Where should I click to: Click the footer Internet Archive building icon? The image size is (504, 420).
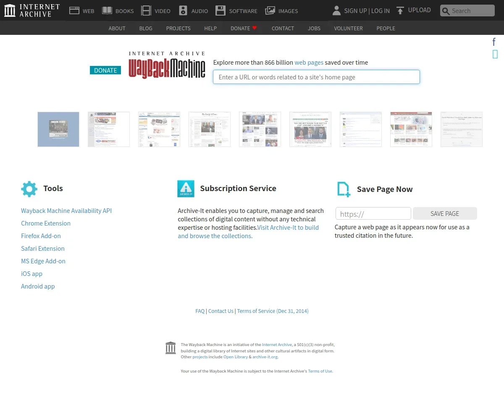click(171, 348)
